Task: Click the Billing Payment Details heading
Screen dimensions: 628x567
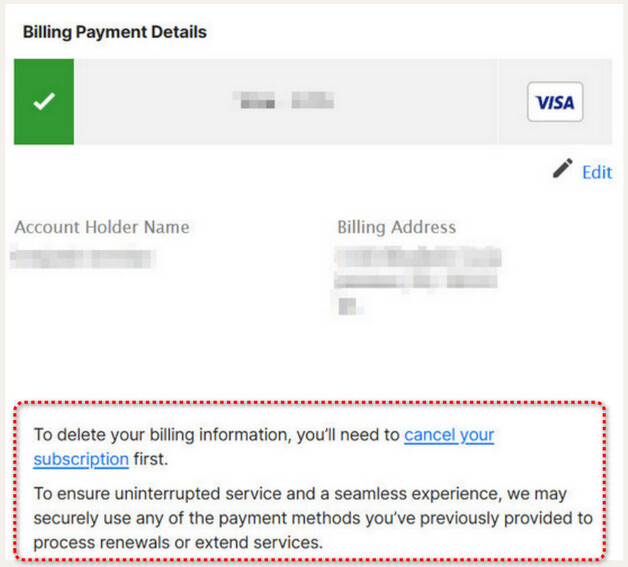Action: pyautogui.click(x=115, y=32)
